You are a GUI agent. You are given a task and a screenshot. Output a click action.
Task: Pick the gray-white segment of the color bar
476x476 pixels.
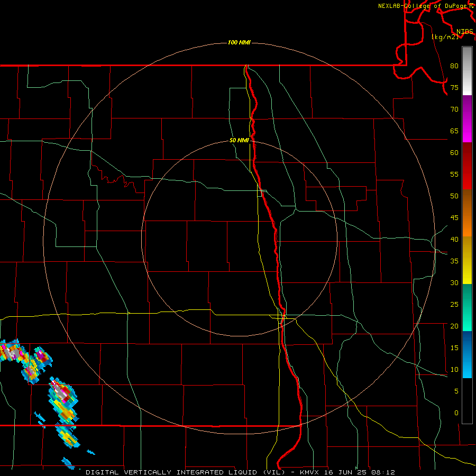[x=467, y=71]
